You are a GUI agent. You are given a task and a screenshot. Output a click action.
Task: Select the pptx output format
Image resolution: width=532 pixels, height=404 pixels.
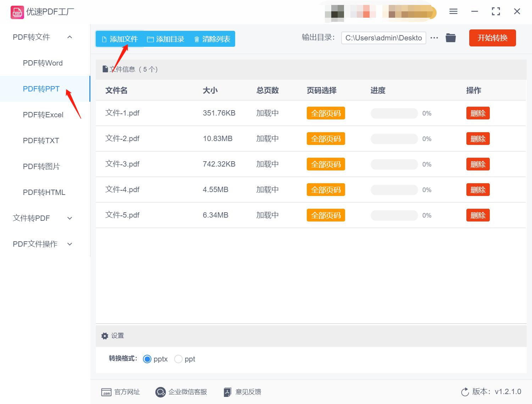click(147, 359)
